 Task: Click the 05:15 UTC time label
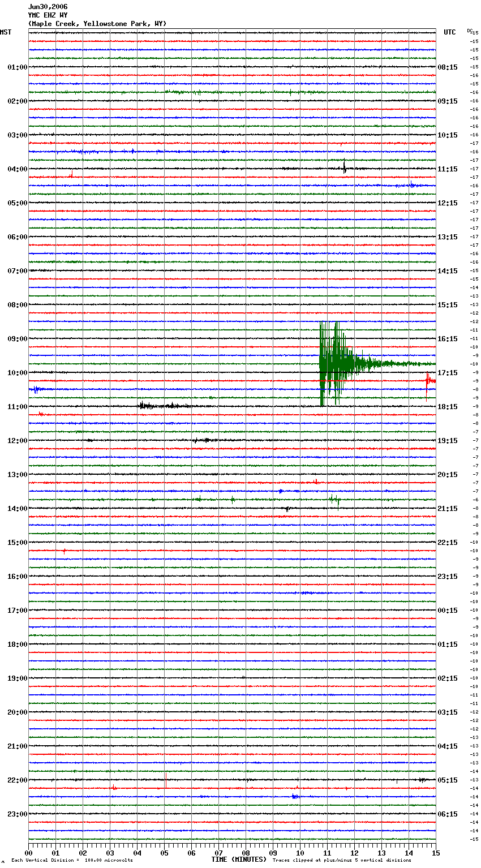pyautogui.click(x=448, y=780)
